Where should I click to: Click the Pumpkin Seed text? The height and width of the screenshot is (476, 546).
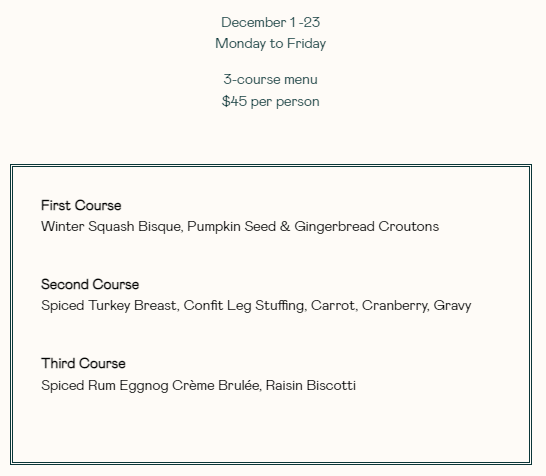click(x=232, y=227)
